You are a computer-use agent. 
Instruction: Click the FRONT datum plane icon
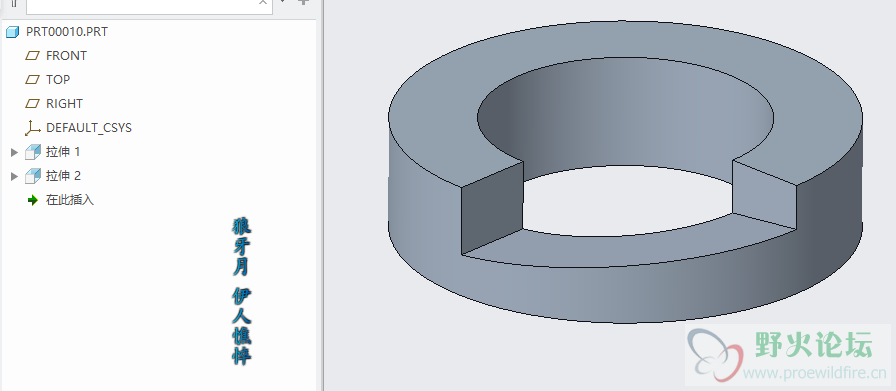tap(33, 56)
